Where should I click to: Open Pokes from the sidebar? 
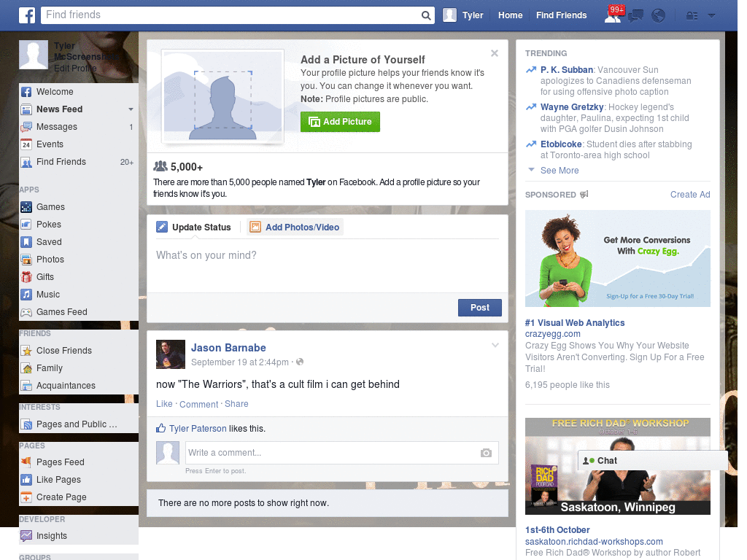tap(49, 225)
